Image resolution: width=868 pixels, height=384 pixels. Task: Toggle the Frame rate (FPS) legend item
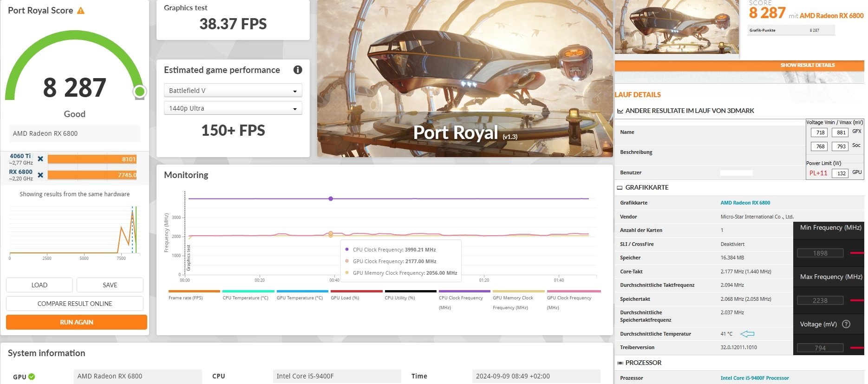194,296
